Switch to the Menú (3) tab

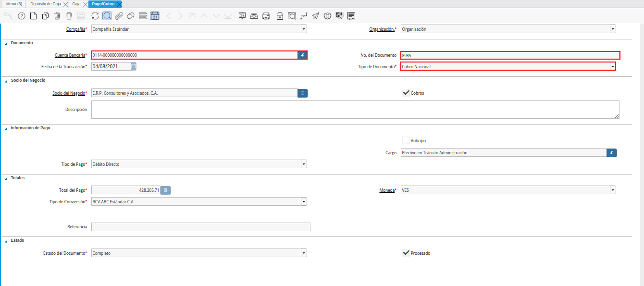tap(14, 4)
